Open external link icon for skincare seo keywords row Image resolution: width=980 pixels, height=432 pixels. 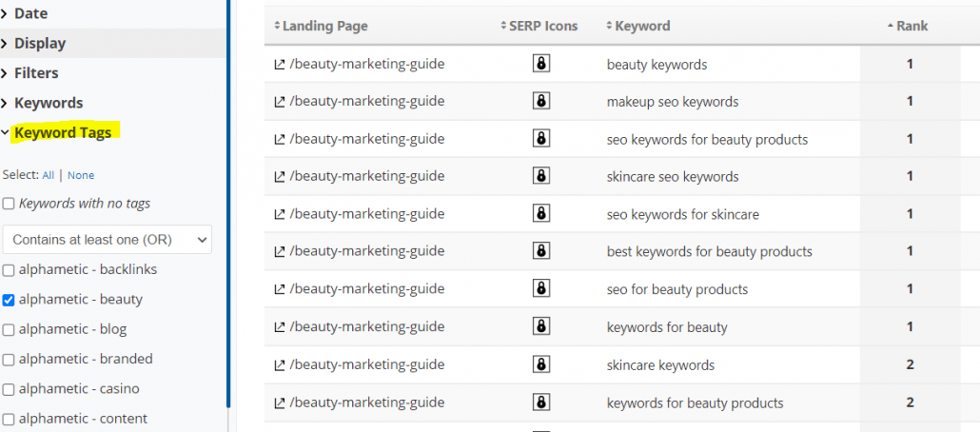(x=280, y=177)
